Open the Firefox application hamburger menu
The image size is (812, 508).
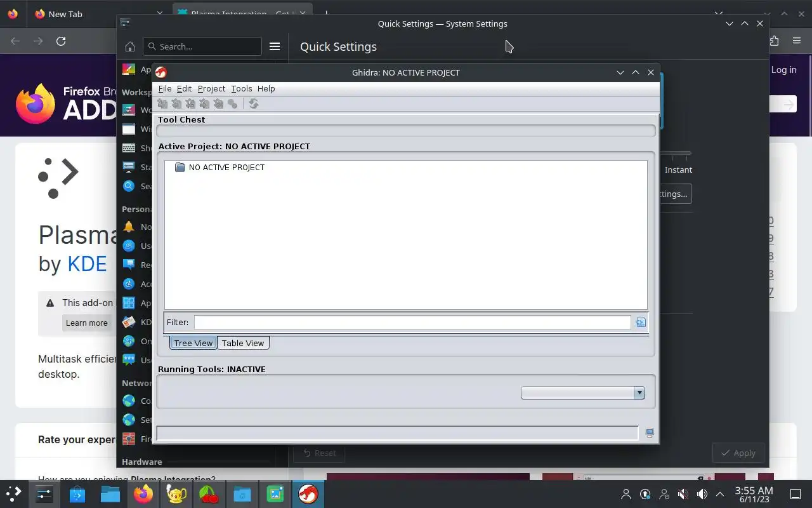click(x=797, y=41)
